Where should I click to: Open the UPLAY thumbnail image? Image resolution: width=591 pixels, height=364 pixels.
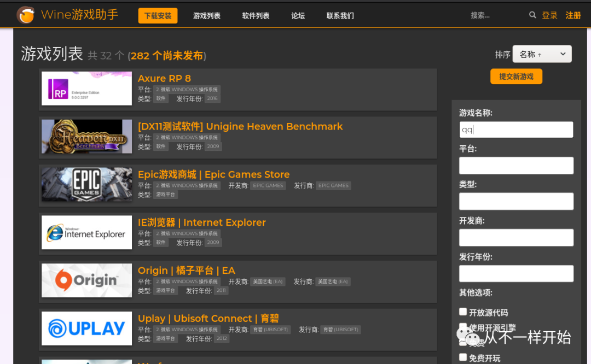86,328
